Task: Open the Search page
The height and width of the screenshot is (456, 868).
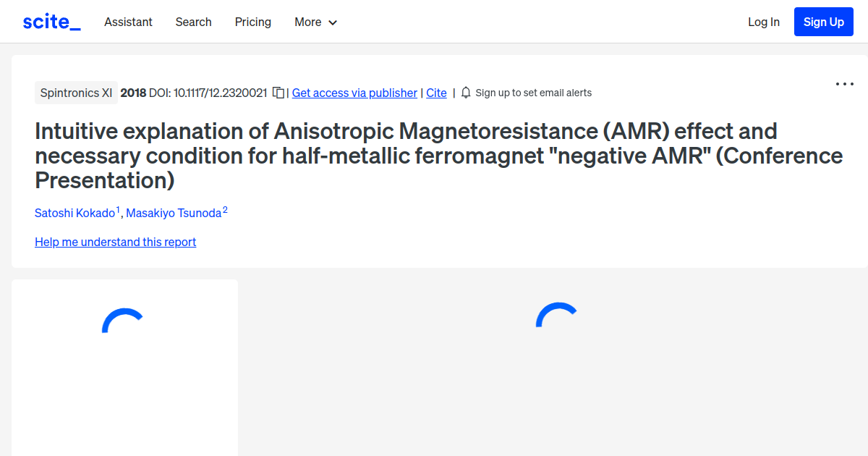Action: [x=193, y=22]
